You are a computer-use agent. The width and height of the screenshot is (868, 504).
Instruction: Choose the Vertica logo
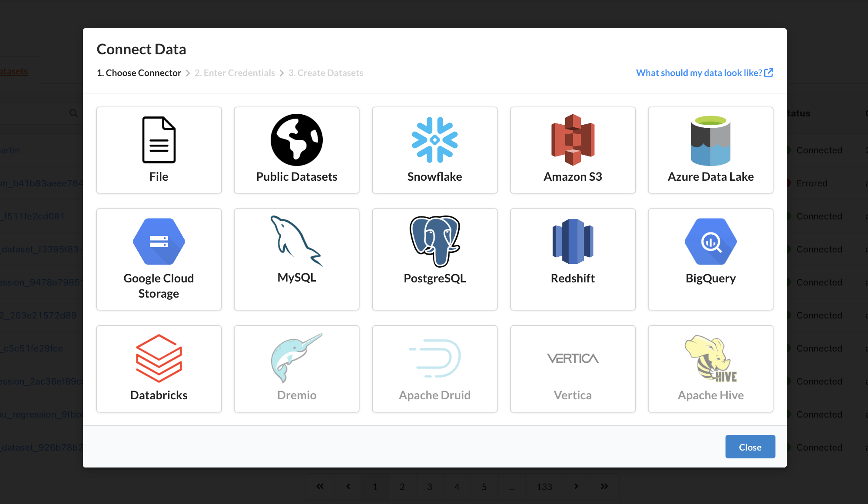(573, 358)
